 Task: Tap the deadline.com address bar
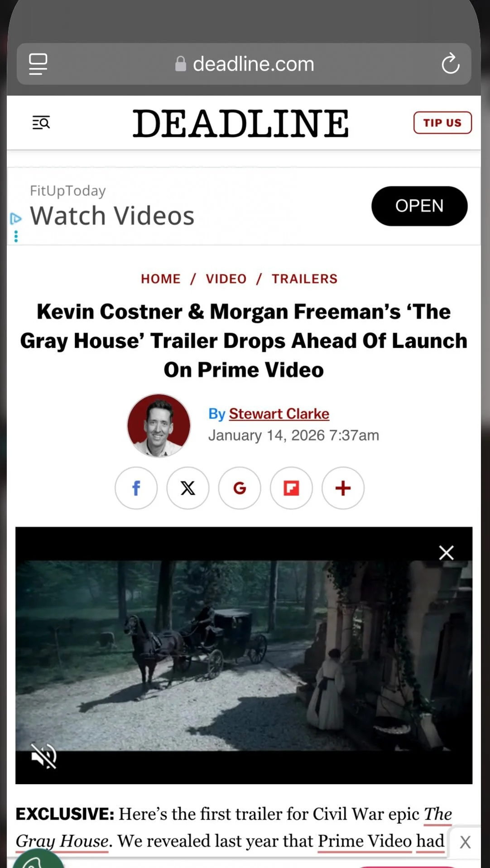[244, 64]
